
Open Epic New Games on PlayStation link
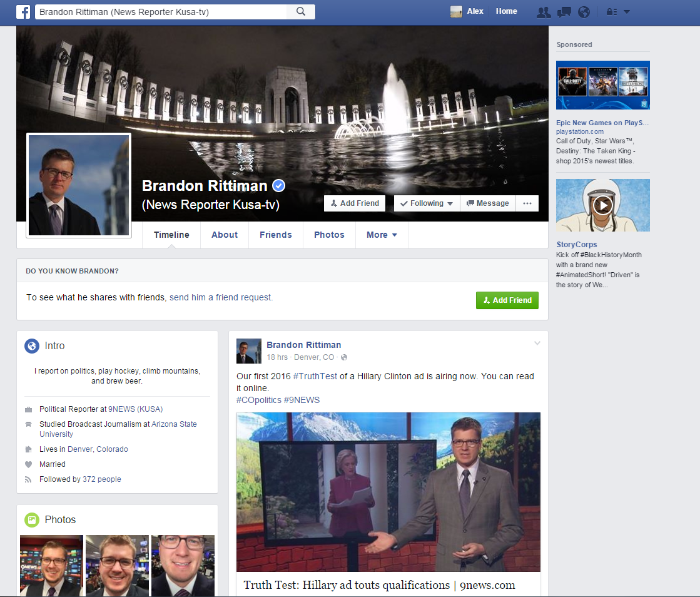click(x=602, y=123)
